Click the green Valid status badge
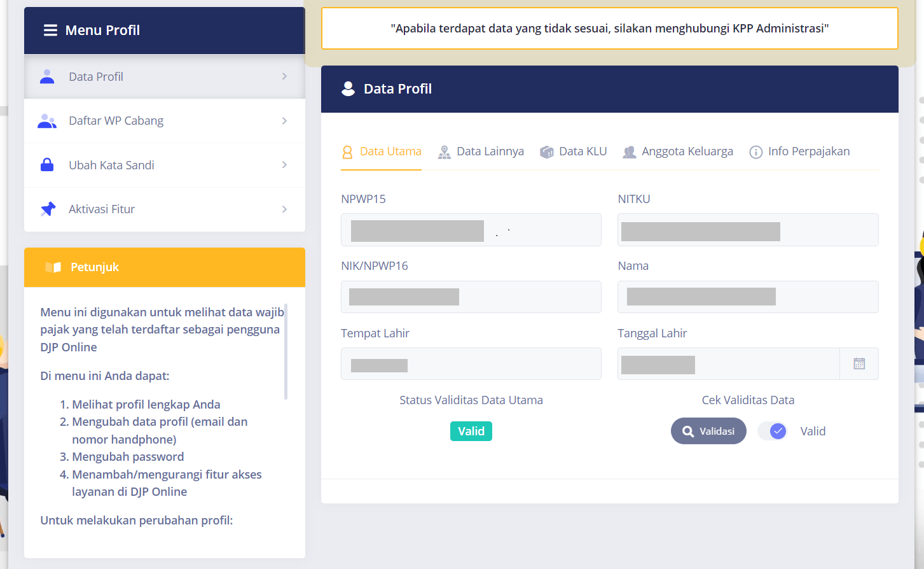924x569 pixels. tap(471, 432)
